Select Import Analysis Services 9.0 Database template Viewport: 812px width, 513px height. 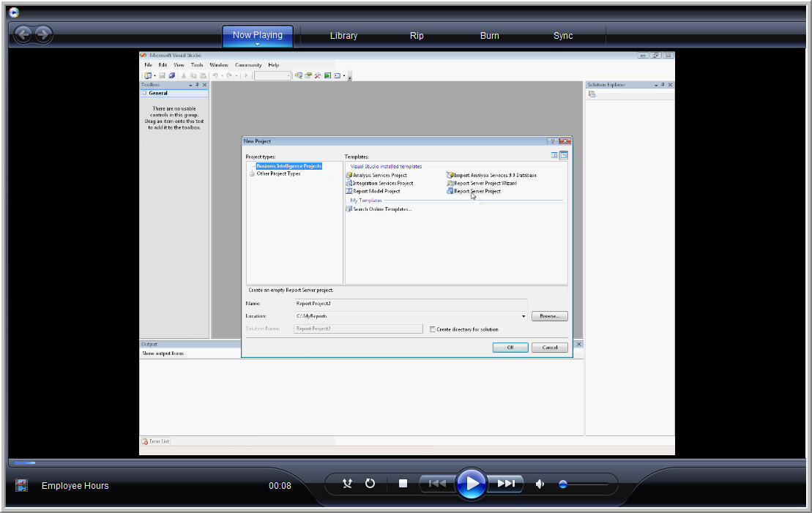tap(491, 176)
